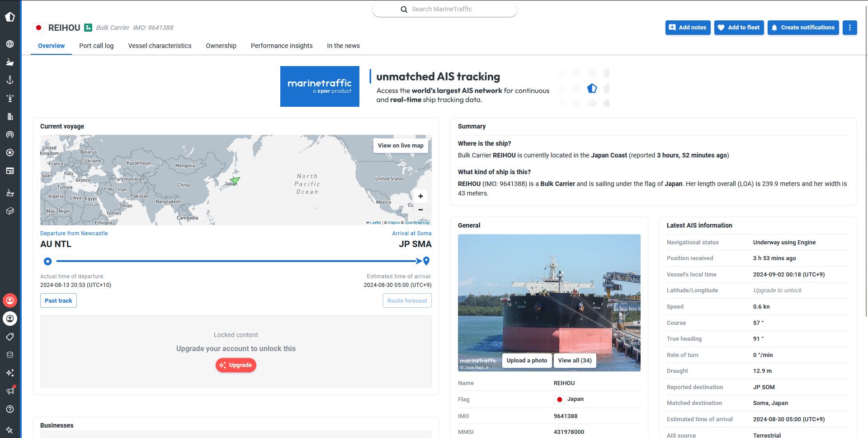Zoom in on the voyage map

[x=420, y=196]
